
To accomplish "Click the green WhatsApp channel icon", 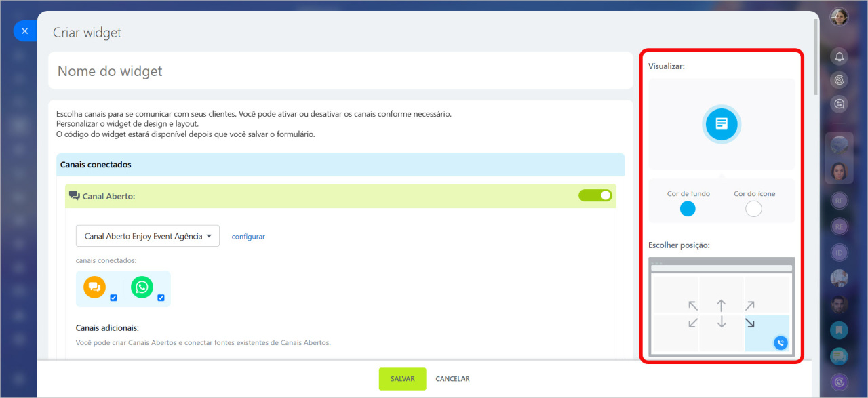I will click(142, 287).
